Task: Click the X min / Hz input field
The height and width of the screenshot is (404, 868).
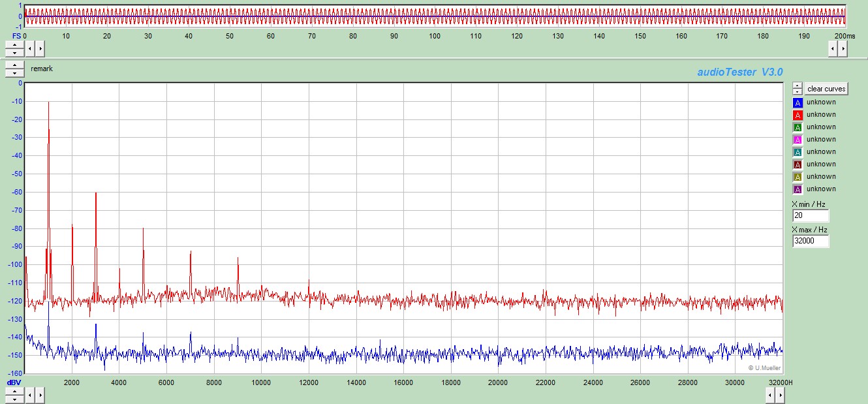Action: tap(811, 216)
